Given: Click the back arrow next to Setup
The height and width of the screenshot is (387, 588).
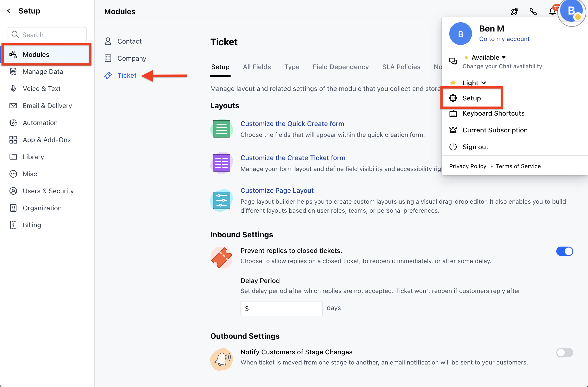Looking at the screenshot, I should point(9,11).
